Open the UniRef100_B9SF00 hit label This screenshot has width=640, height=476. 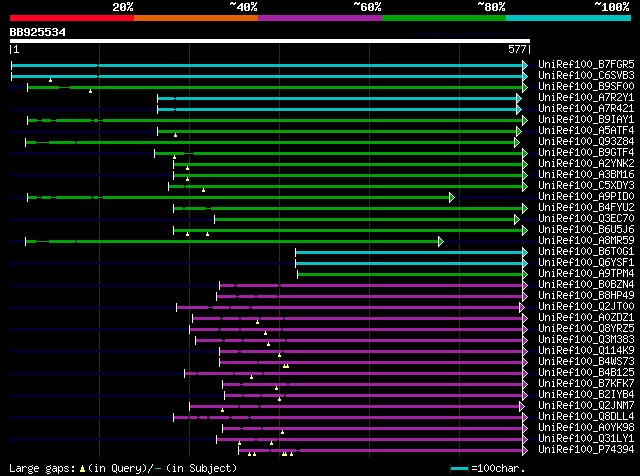pyautogui.click(x=586, y=87)
